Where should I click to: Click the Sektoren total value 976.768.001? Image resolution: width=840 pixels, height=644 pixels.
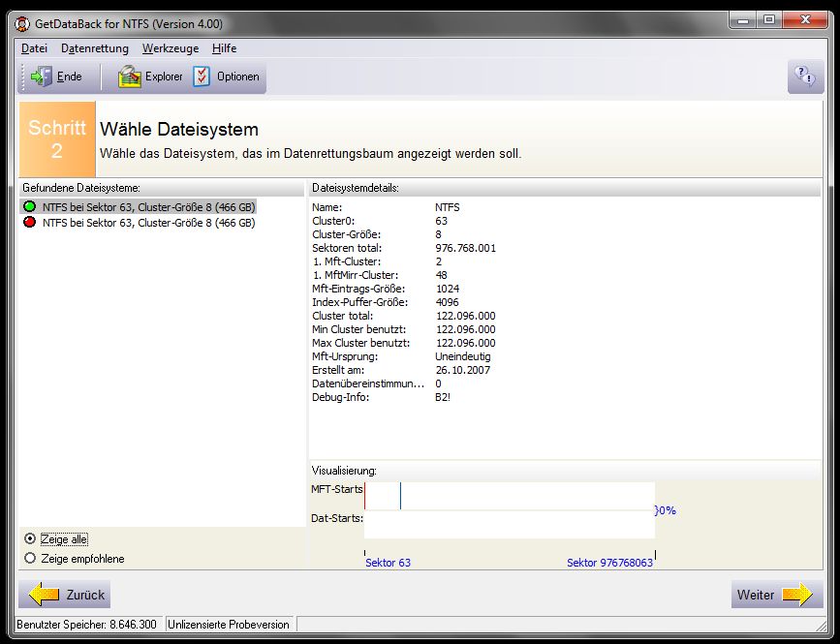click(465, 248)
